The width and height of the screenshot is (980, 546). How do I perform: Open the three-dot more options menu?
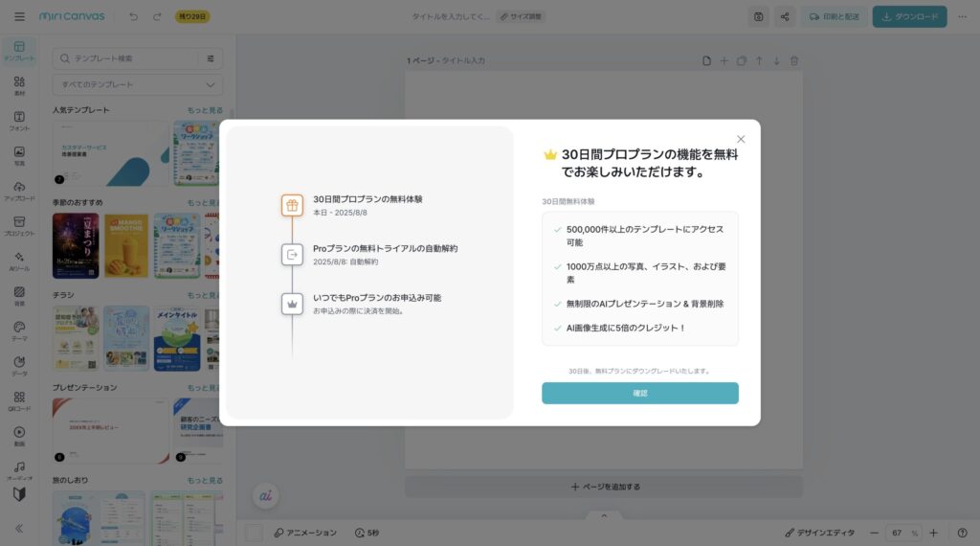click(962, 17)
